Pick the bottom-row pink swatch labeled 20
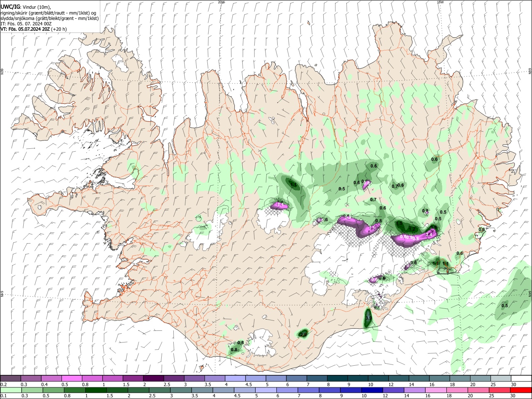 coord(478,390)
